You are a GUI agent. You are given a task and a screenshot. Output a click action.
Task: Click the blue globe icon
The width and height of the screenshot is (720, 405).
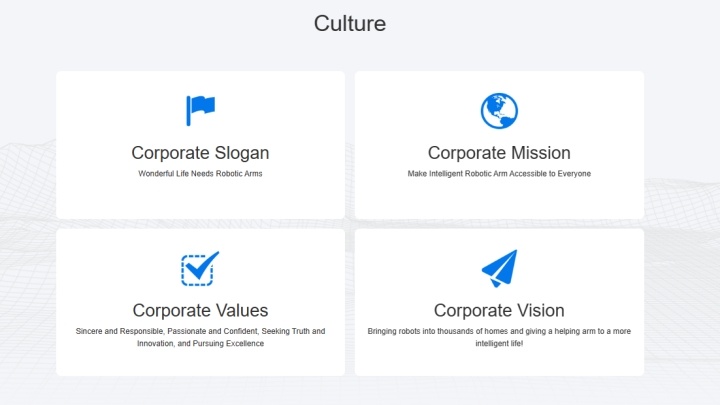499,111
